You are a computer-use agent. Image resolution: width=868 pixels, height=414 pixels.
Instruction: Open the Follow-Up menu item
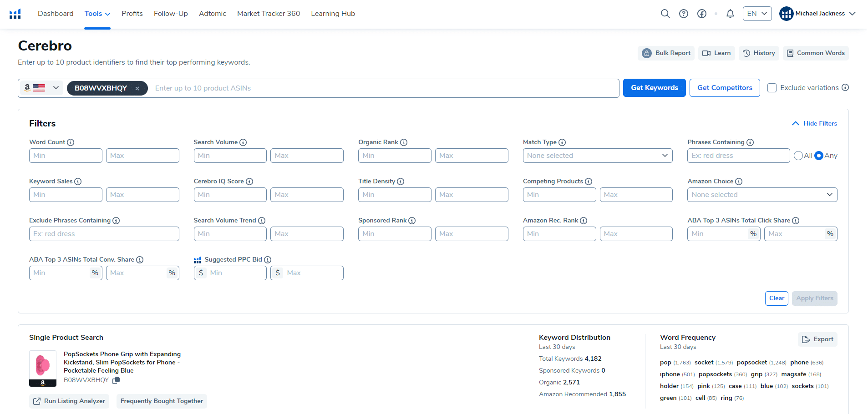[171, 14]
